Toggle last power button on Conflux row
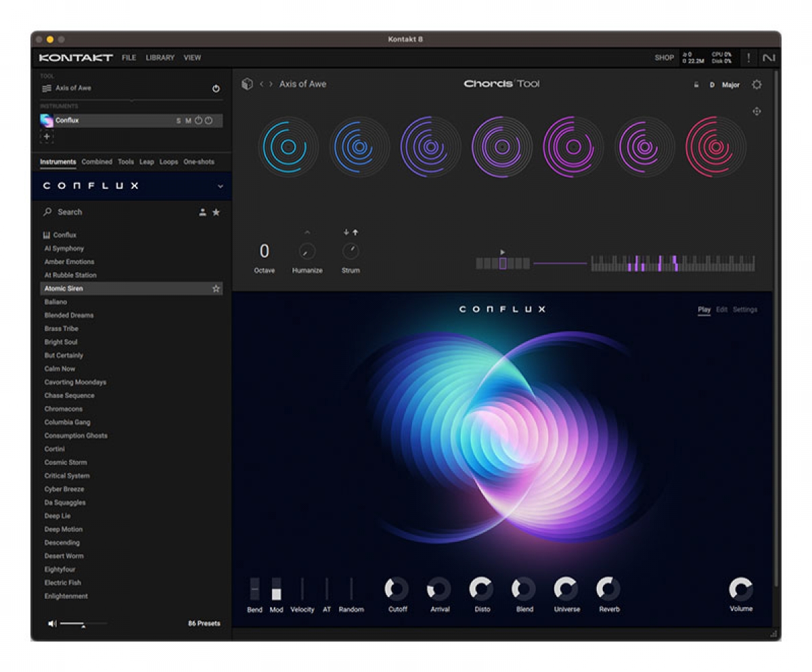812x672 pixels. tap(208, 121)
